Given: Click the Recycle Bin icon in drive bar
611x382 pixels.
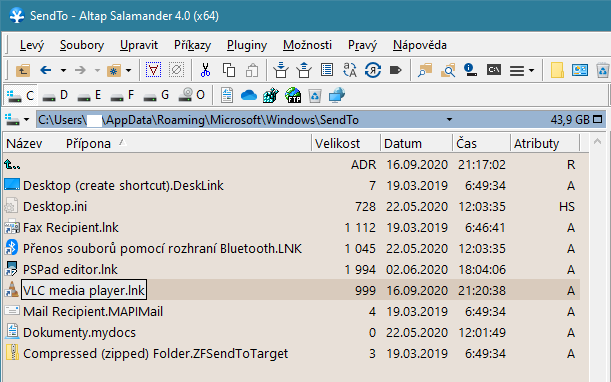Looking at the screenshot, I should click(315, 96).
